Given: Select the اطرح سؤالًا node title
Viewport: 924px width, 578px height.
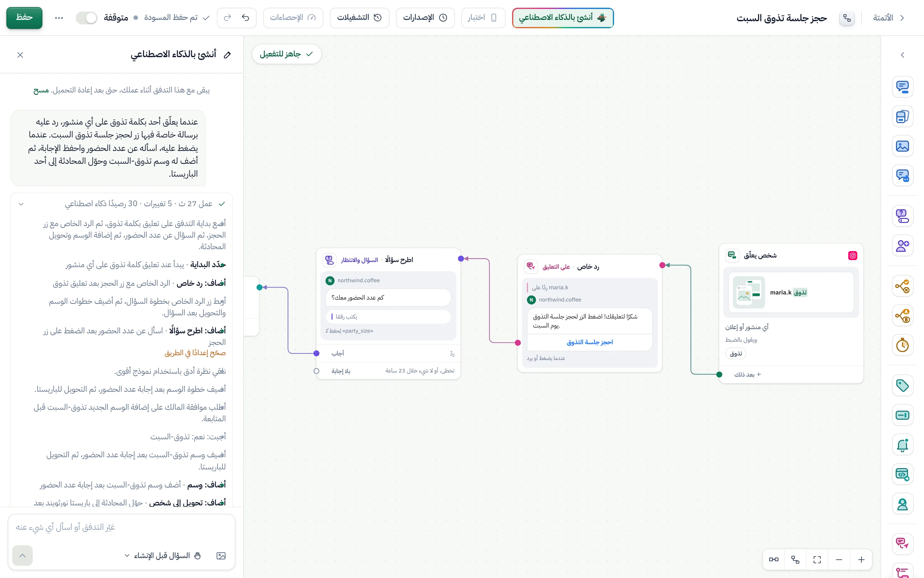Looking at the screenshot, I should (x=398, y=260).
